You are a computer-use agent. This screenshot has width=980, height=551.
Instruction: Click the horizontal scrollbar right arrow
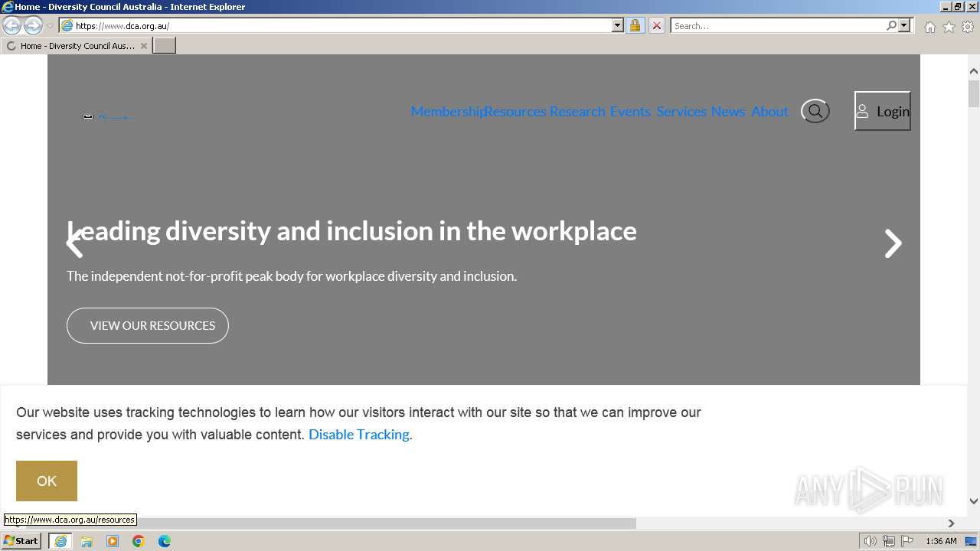pos(952,523)
